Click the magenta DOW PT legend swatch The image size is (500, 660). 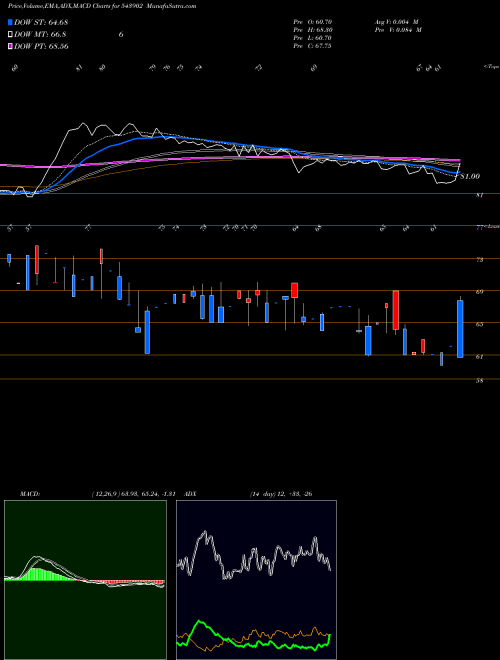click(10, 46)
